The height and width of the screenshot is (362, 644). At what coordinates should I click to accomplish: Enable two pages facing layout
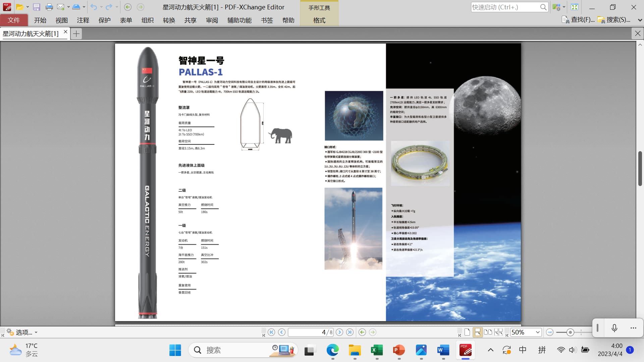click(488, 332)
